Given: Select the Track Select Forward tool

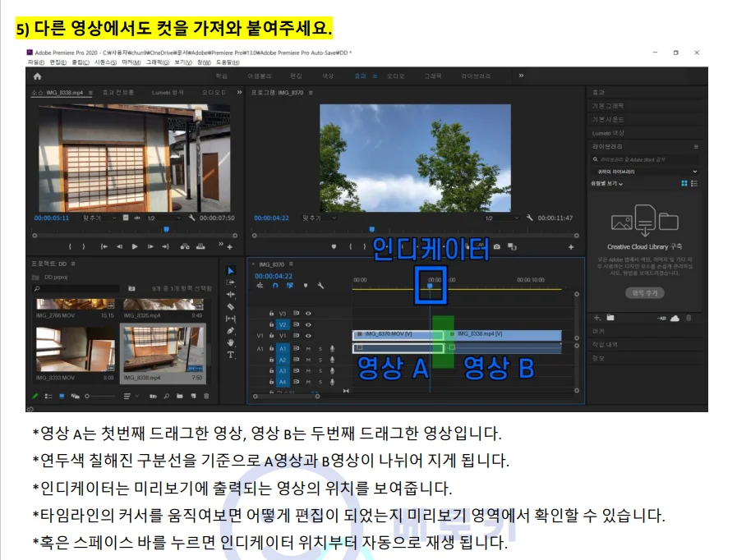Looking at the screenshot, I should click(230, 282).
